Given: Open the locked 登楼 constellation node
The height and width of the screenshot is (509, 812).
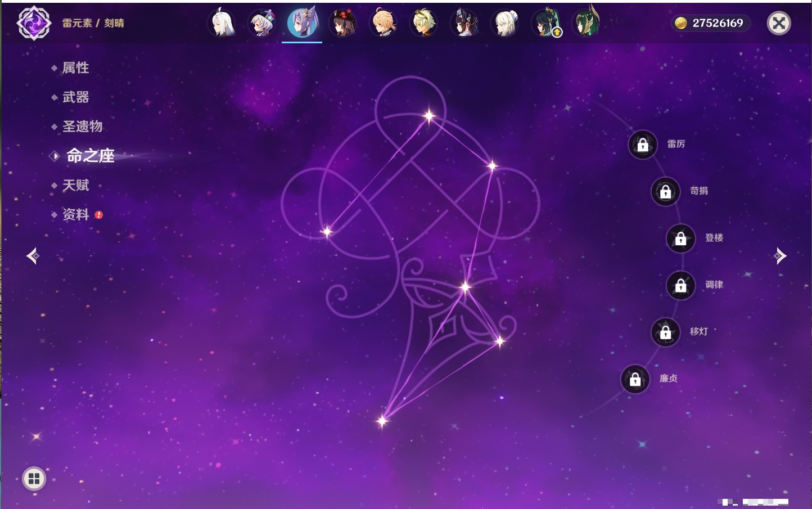Looking at the screenshot, I should pos(680,238).
